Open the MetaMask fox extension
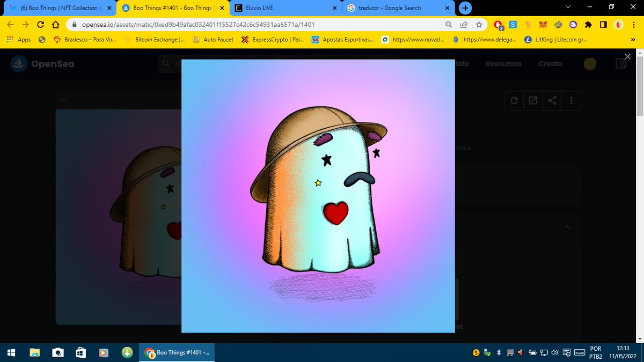 coord(543,25)
